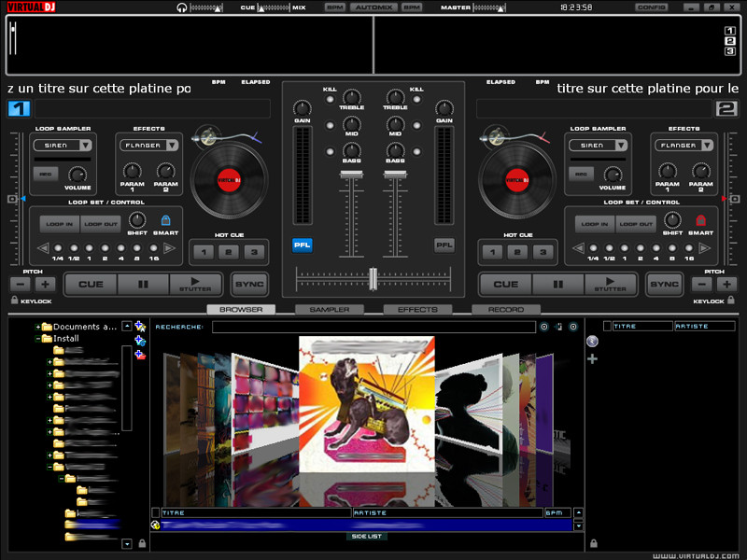Toggle left channel bass kill button
Image resolution: width=747 pixels, height=560 pixels.
point(330,152)
